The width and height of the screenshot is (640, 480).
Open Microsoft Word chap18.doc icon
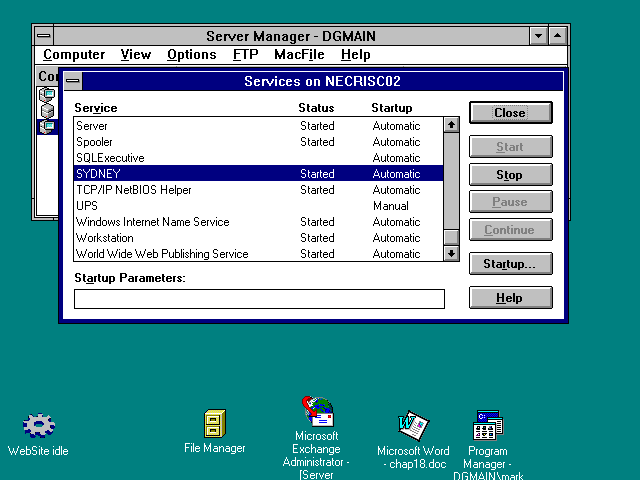tap(413, 425)
